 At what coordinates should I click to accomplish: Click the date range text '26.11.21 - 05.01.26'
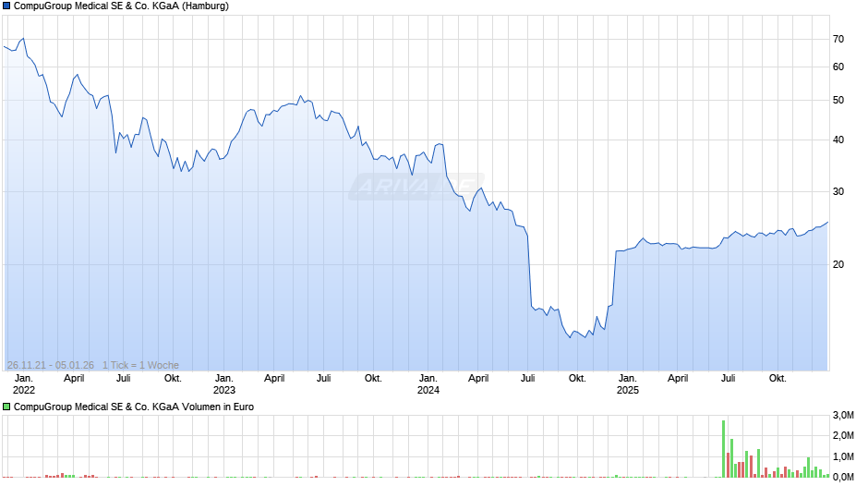(51, 365)
